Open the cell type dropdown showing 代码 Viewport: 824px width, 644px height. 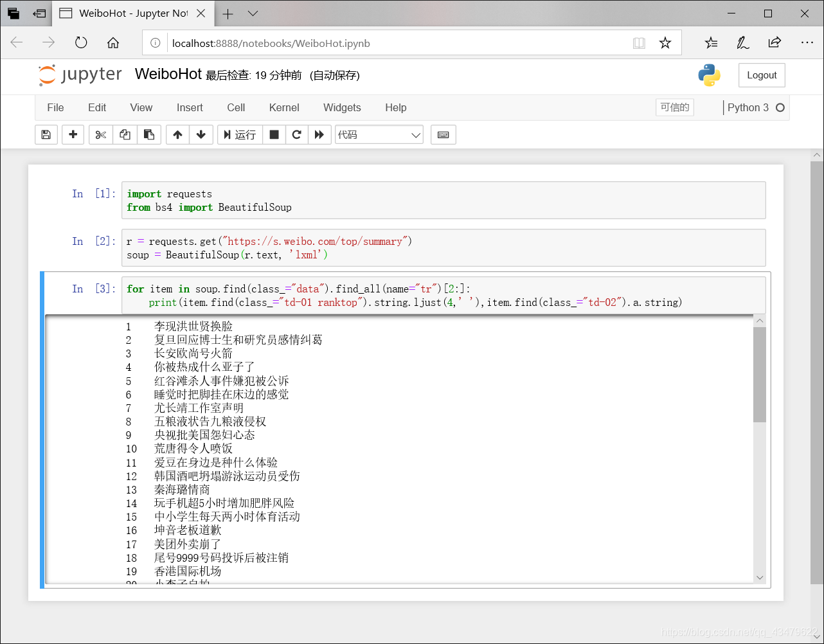[x=379, y=134]
